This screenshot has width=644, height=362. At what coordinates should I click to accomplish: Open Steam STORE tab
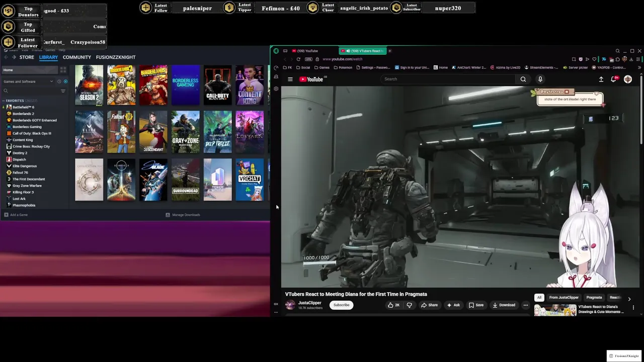pyautogui.click(x=27, y=57)
